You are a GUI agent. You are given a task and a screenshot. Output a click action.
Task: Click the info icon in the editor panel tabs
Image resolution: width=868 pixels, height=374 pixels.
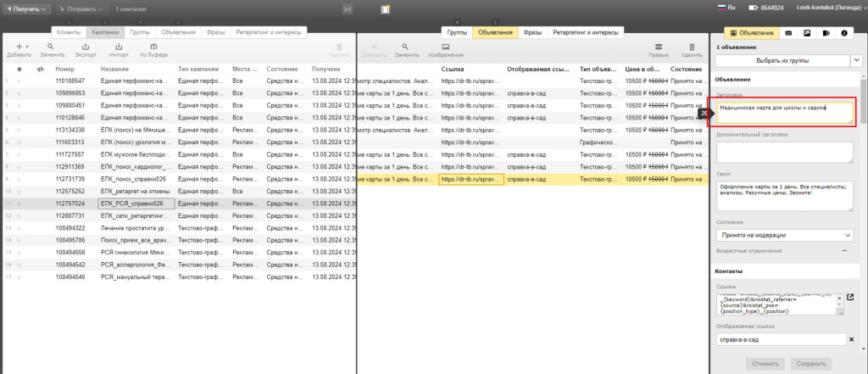pos(844,33)
